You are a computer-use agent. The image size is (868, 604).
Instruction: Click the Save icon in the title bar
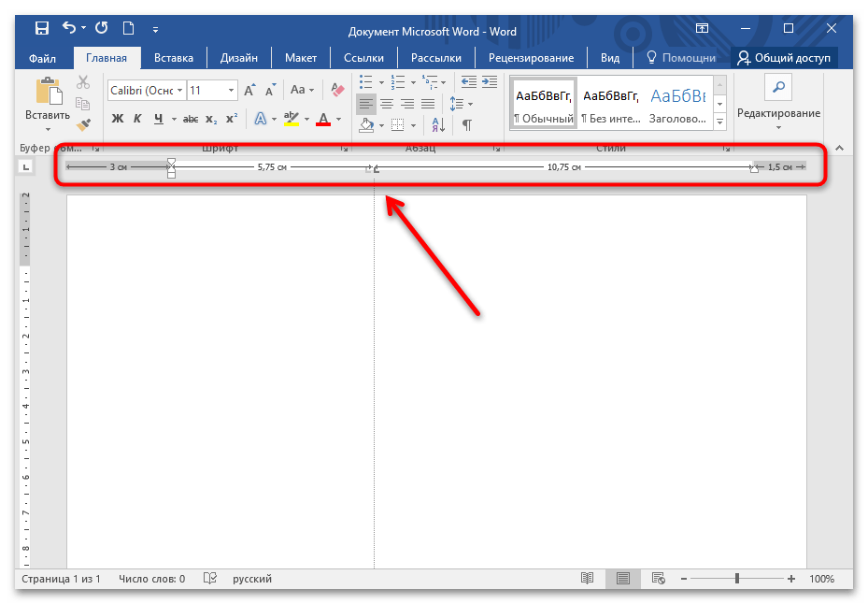42,30
